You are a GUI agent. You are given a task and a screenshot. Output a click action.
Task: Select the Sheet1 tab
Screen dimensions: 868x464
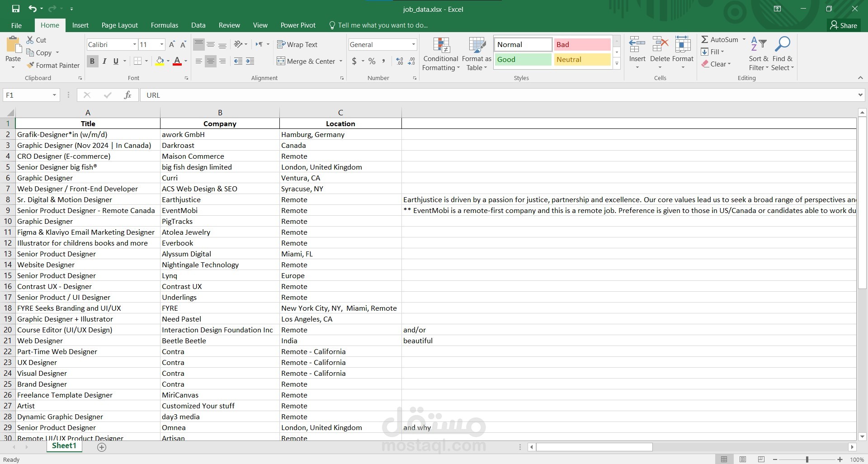click(x=64, y=446)
